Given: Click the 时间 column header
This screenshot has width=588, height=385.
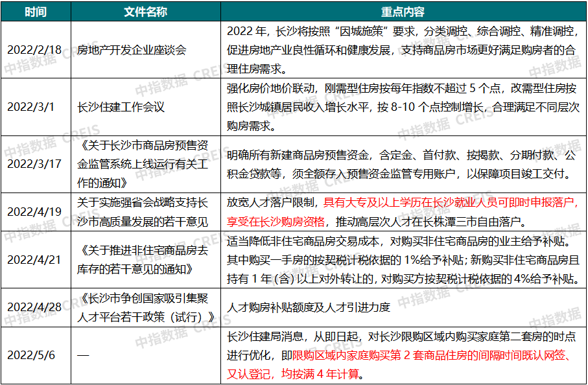Looking at the screenshot, I should [36, 11].
